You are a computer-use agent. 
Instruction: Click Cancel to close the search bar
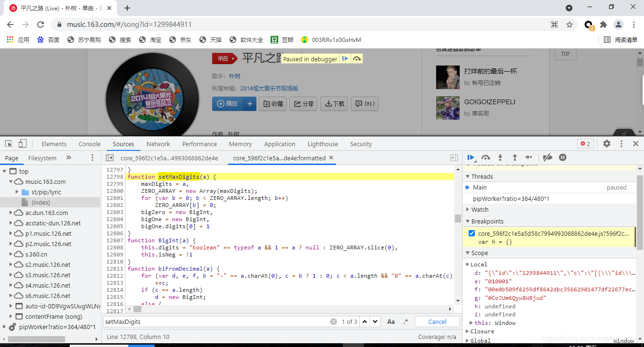[x=437, y=321]
